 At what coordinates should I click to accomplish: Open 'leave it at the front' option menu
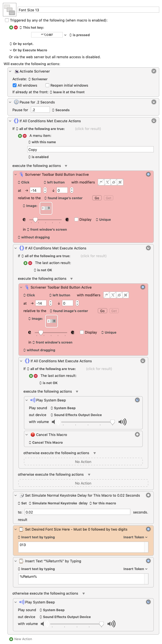67,92
